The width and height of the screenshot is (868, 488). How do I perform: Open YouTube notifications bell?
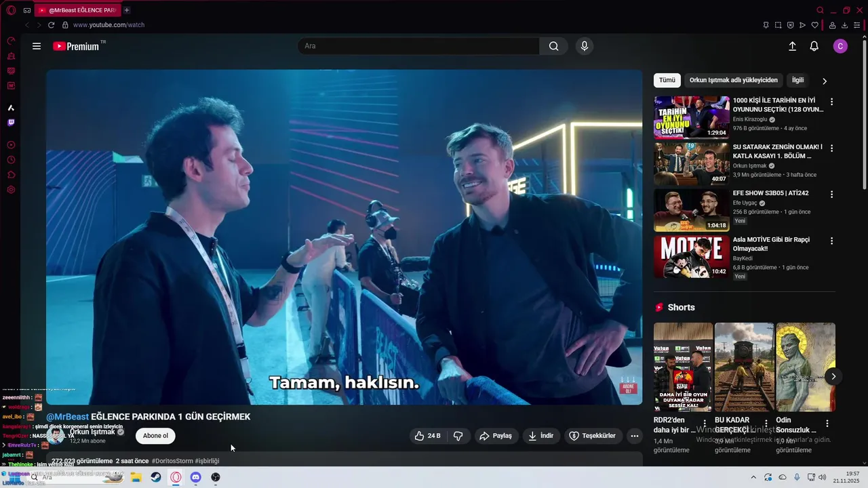point(814,46)
